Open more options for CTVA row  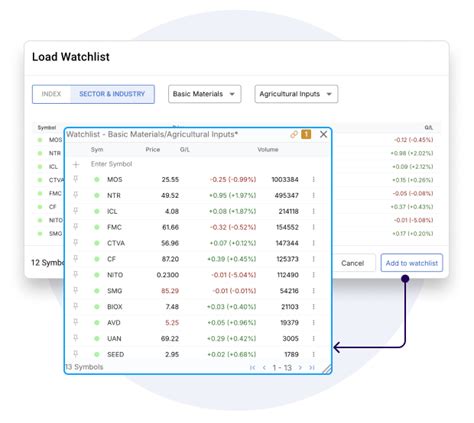314,243
